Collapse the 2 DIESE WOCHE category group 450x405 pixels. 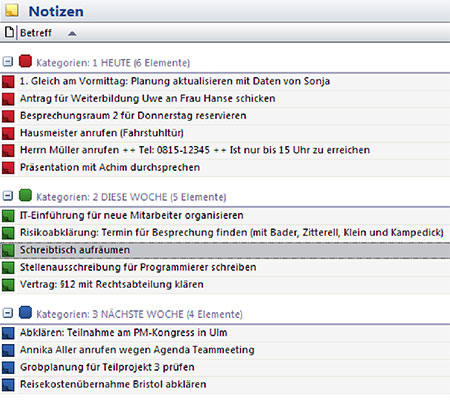[x=8, y=196]
